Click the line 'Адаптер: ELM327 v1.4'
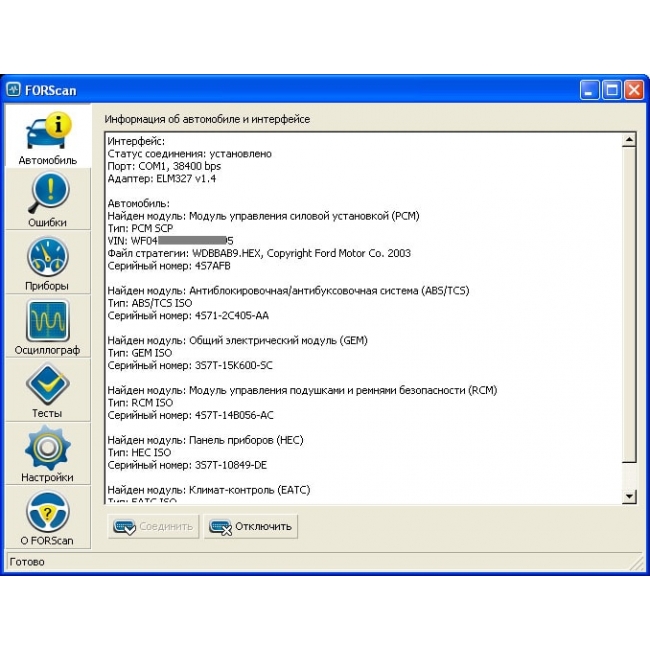This screenshot has width=650, height=650. (162, 179)
